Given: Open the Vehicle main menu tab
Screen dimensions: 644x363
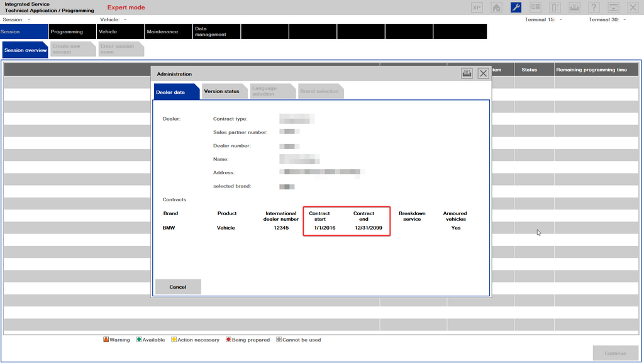Looking at the screenshot, I should (x=120, y=31).
